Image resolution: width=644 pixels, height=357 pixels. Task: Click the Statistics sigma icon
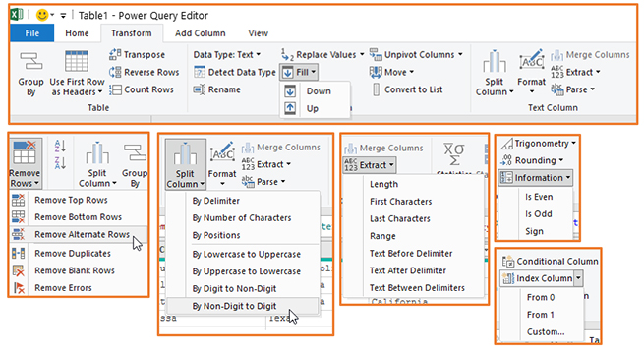point(454,155)
